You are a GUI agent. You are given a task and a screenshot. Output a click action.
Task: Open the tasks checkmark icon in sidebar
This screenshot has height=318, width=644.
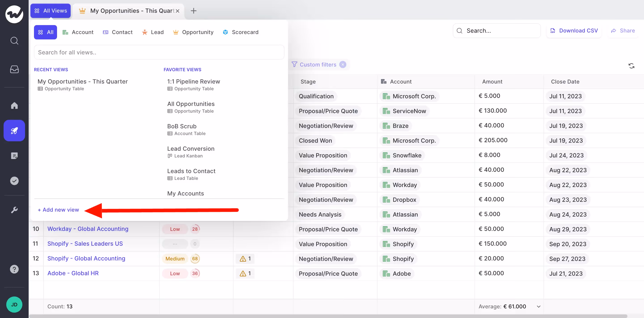click(14, 181)
